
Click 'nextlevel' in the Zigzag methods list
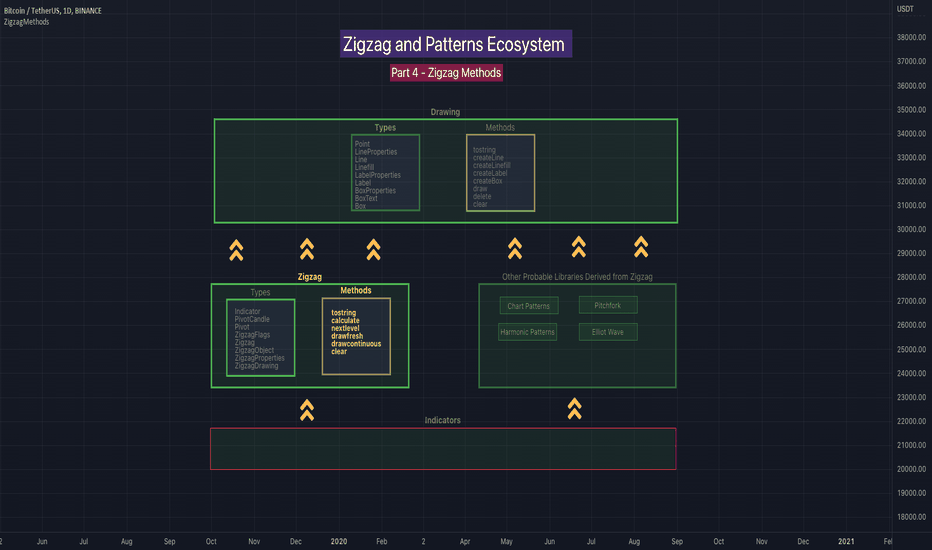point(345,328)
